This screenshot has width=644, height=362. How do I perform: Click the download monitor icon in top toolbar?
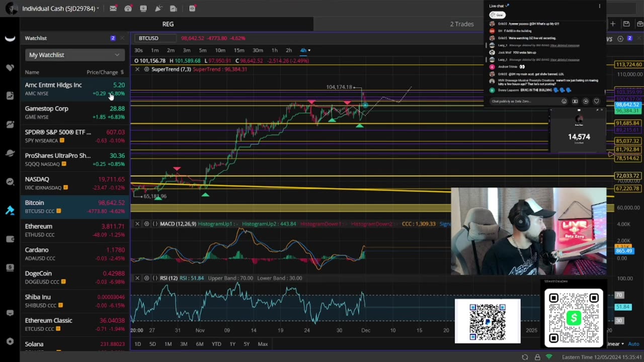143,9
